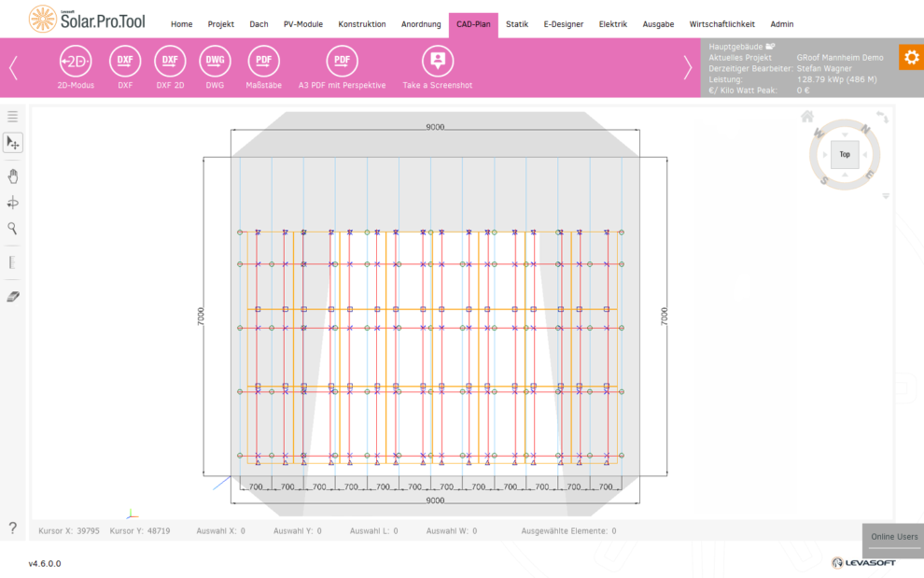Viewport: 924px width, 578px height.
Task: Click the DXF 2D export icon
Action: click(x=170, y=62)
